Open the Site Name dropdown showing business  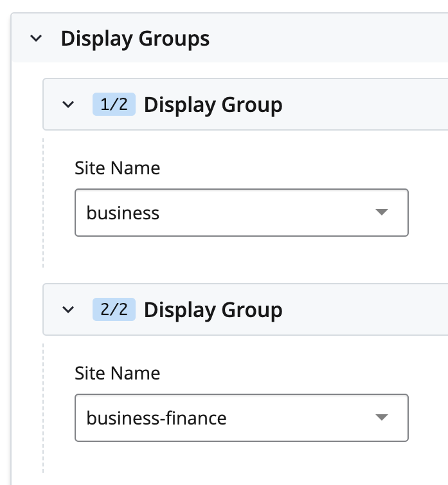point(242,212)
